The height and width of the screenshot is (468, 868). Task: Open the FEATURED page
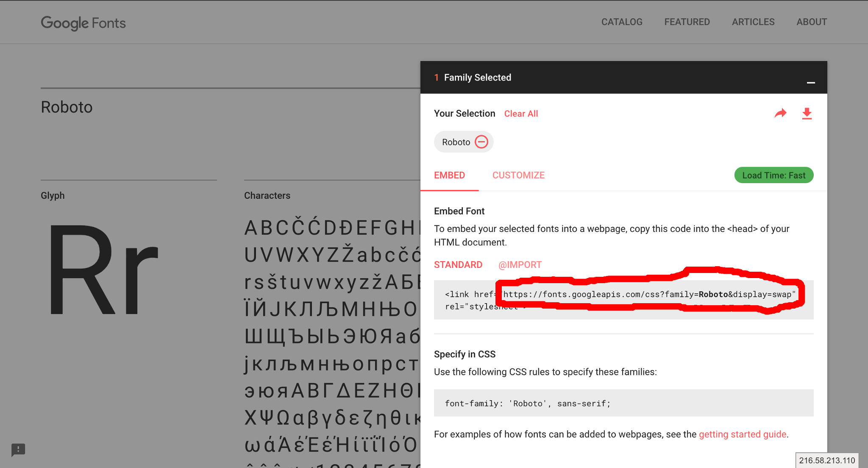pyautogui.click(x=687, y=22)
